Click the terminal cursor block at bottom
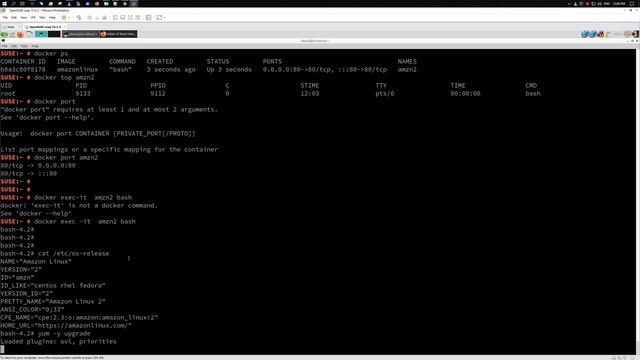Viewport: 640px width, 360px height. (2, 349)
